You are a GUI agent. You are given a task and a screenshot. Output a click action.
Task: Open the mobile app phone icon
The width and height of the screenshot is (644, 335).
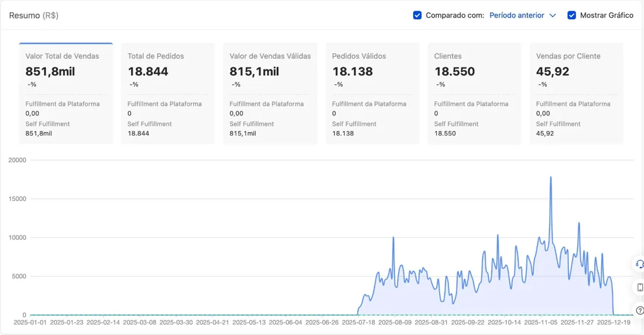coord(640,288)
